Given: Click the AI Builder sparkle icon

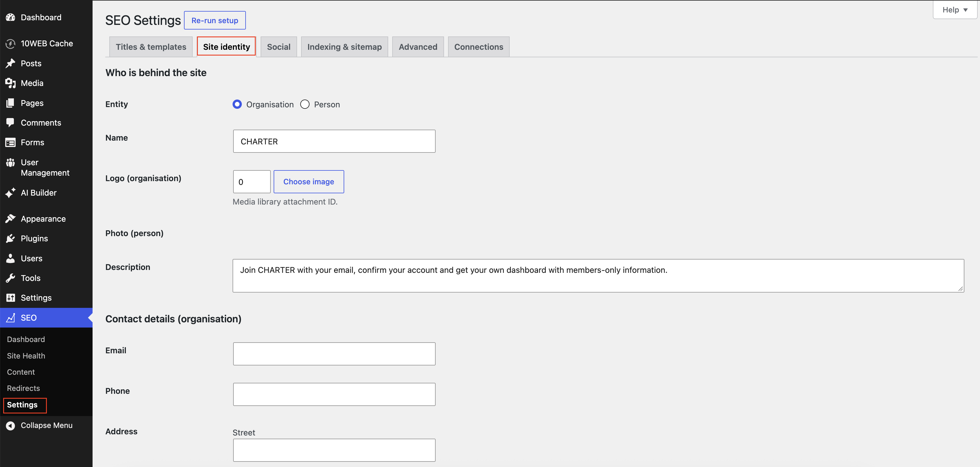Looking at the screenshot, I should coord(10,193).
